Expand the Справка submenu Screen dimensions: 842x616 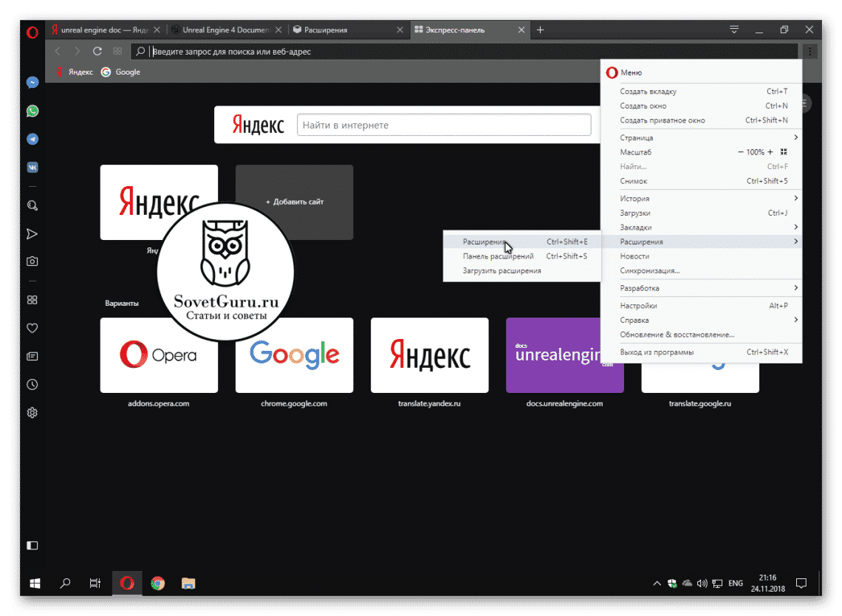[702, 320]
